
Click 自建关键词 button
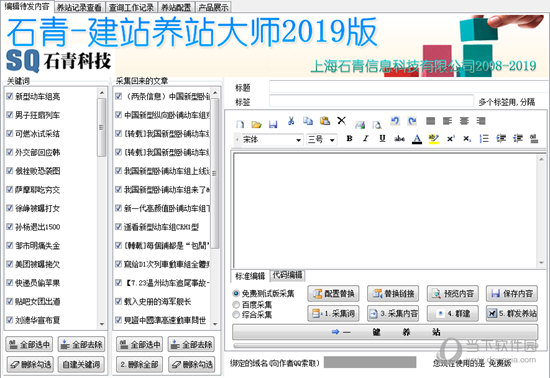coord(81,365)
